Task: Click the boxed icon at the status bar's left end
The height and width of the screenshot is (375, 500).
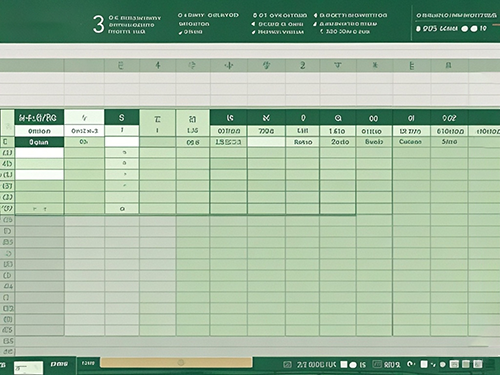Action: (x=287, y=365)
